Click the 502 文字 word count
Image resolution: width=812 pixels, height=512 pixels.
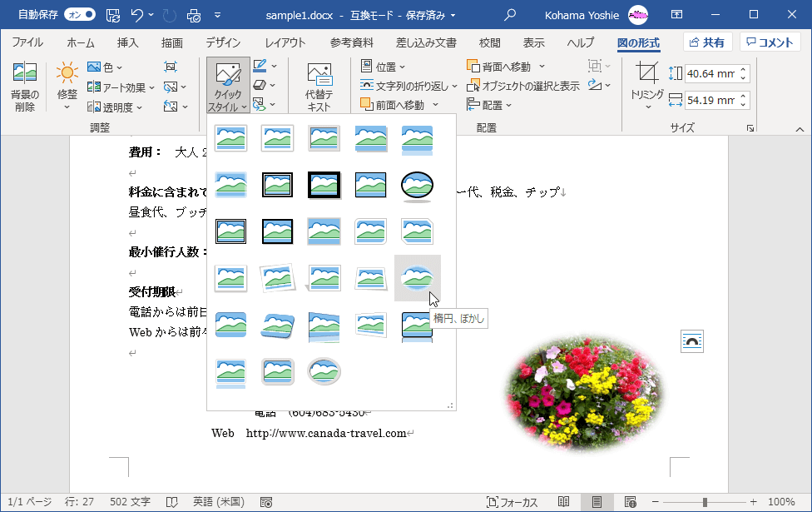pos(130,502)
